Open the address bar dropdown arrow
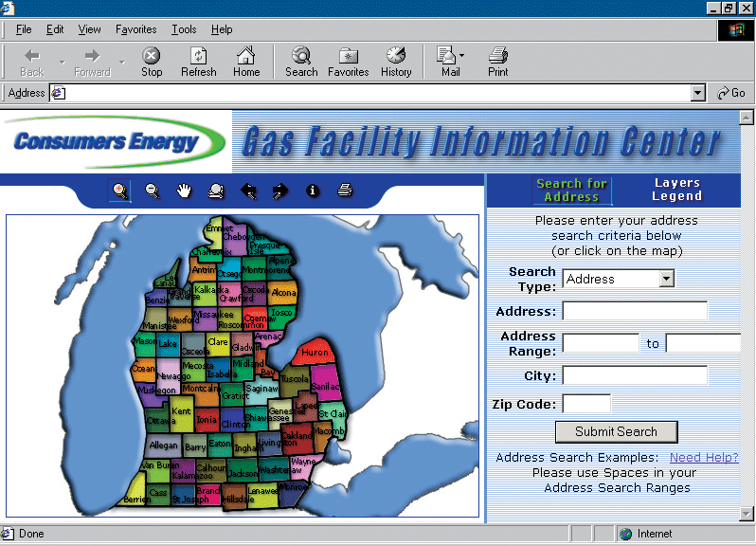The height and width of the screenshot is (546, 756). point(697,93)
